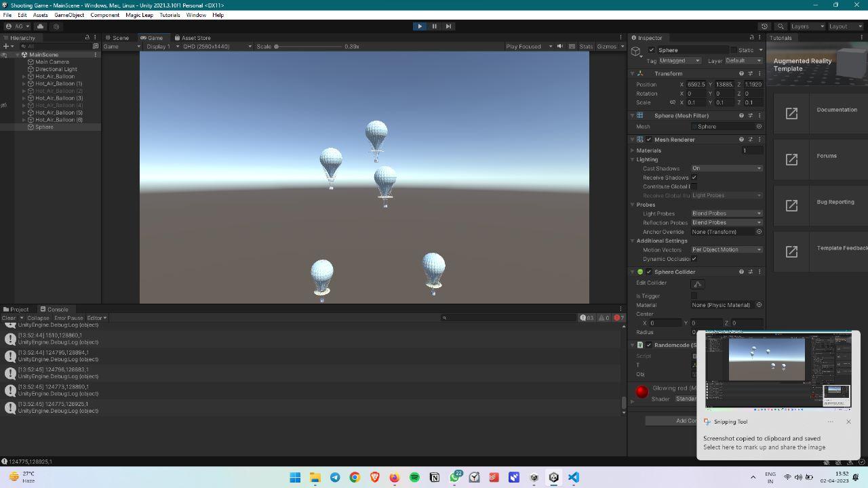Expand the Materials foldout
Screen dimensions: 868x488
click(633, 150)
